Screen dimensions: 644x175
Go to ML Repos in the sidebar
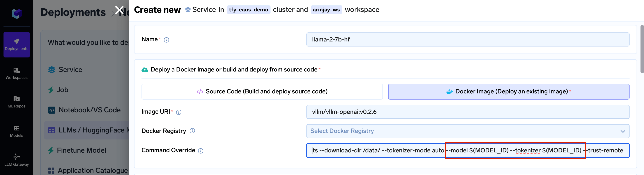point(16,102)
